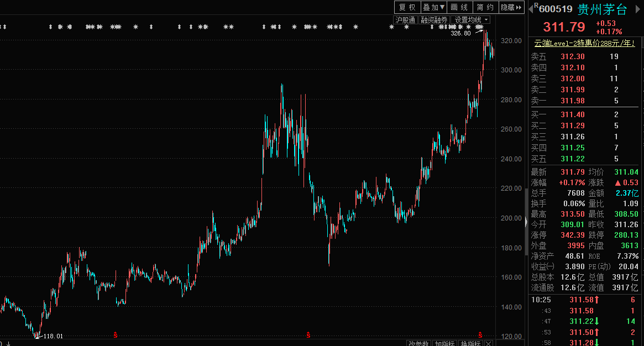Click the 加指标 add indicator button
The width and height of the screenshot is (644, 346).
[x=445, y=343]
